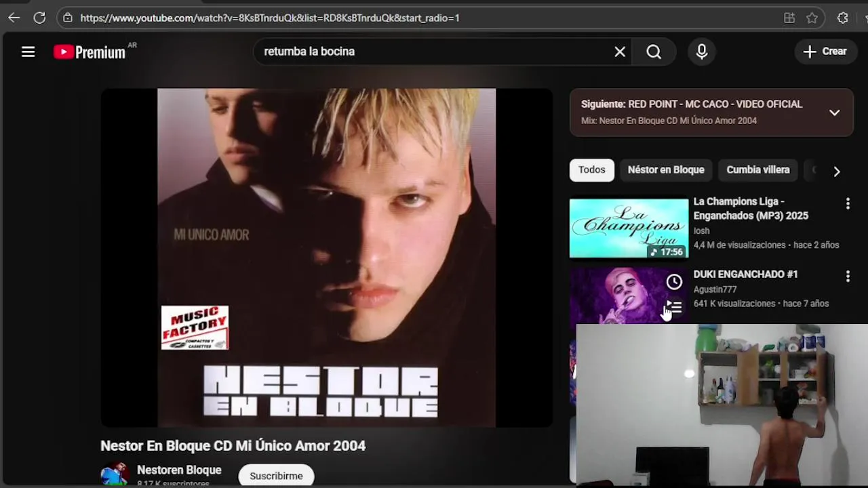
Task: Click video title 'Nestor En Bloque CD Mi Único Amor 2004'
Action: tap(233, 446)
